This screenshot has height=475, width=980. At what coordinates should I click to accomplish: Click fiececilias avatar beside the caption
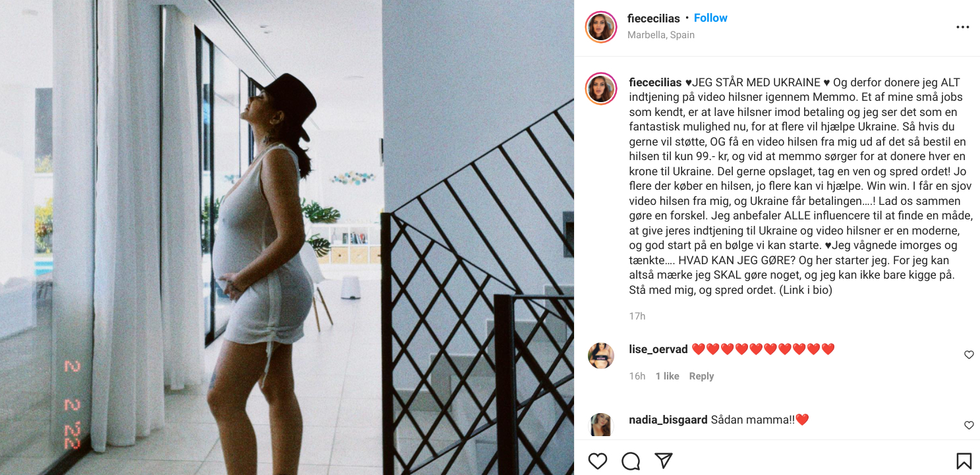(601, 89)
